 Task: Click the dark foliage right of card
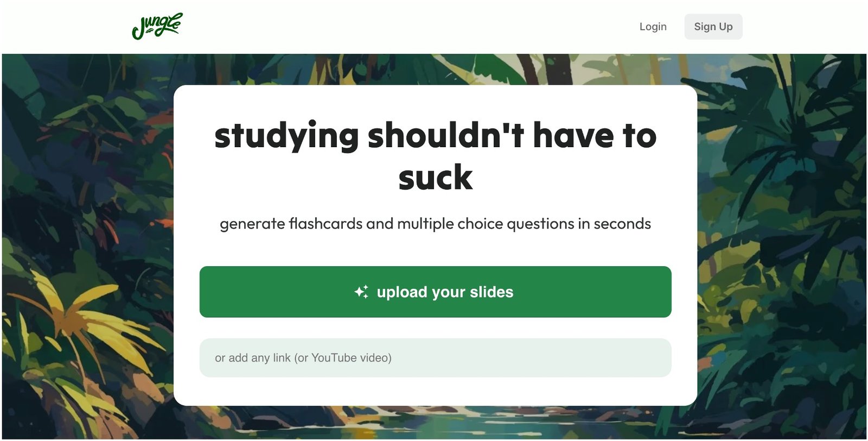click(x=781, y=217)
